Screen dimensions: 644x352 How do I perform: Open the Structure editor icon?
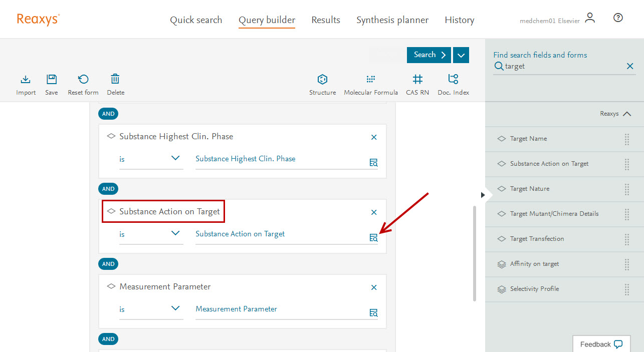tap(322, 80)
